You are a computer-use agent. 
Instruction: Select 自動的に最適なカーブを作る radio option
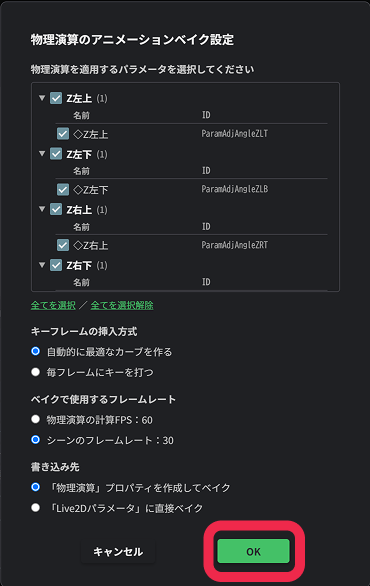pyautogui.click(x=36, y=351)
